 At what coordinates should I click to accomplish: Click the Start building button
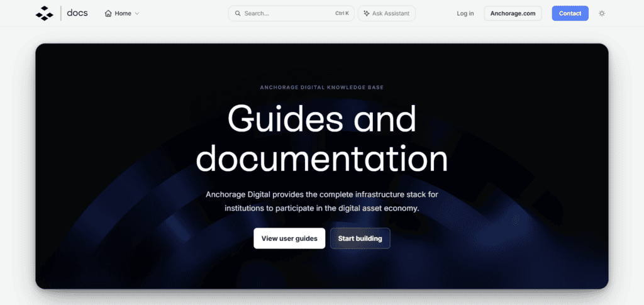tap(360, 238)
